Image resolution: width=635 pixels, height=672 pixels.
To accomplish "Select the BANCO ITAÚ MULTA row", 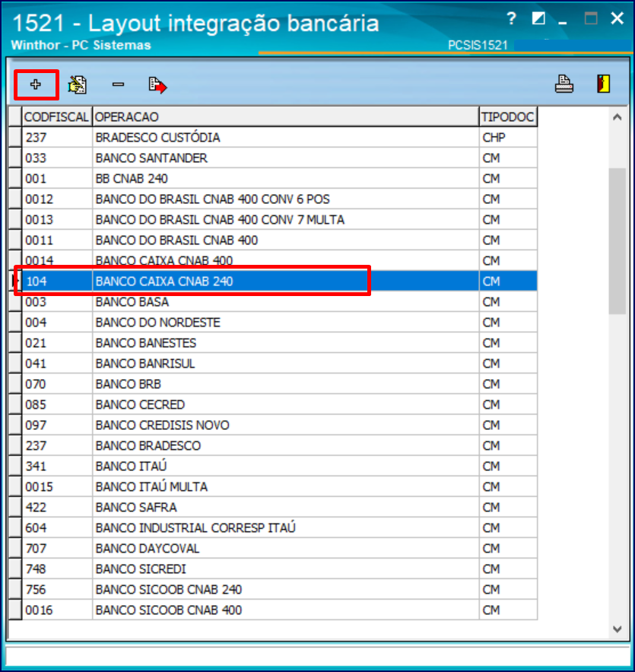I will [x=279, y=487].
